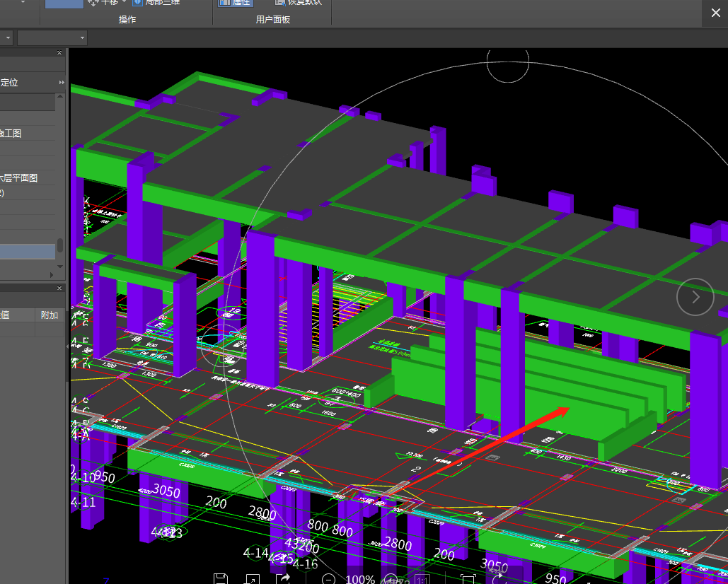This screenshot has height=584, width=728.
Task: Go to next image with the right arrow
Action: (x=695, y=297)
